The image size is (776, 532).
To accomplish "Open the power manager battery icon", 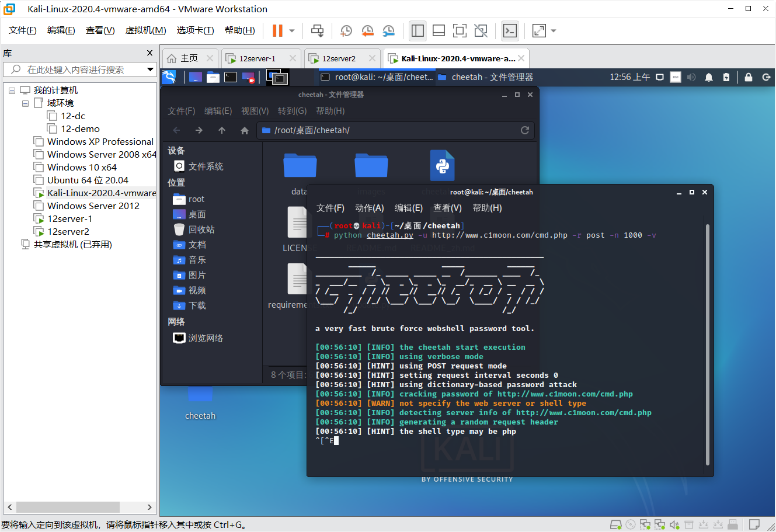I will pyautogui.click(x=726, y=77).
